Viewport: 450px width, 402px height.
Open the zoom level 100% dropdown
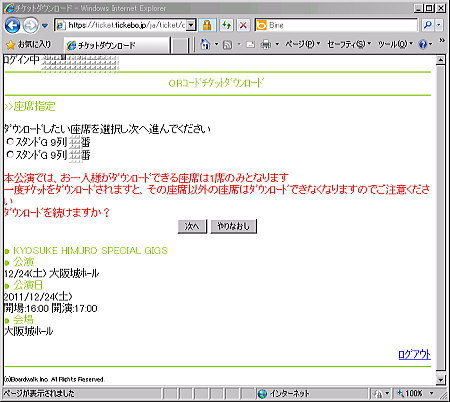(x=432, y=393)
